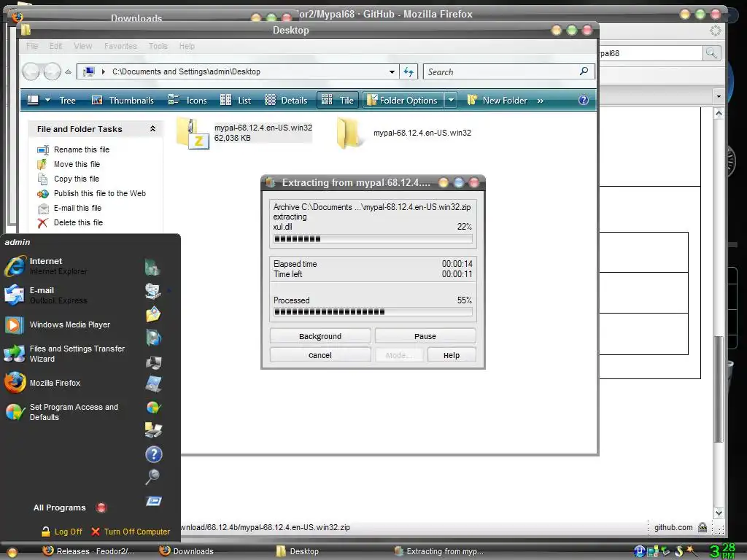The image size is (747, 560).
Task: Open the View menu in Desktop window
Action: click(x=83, y=46)
